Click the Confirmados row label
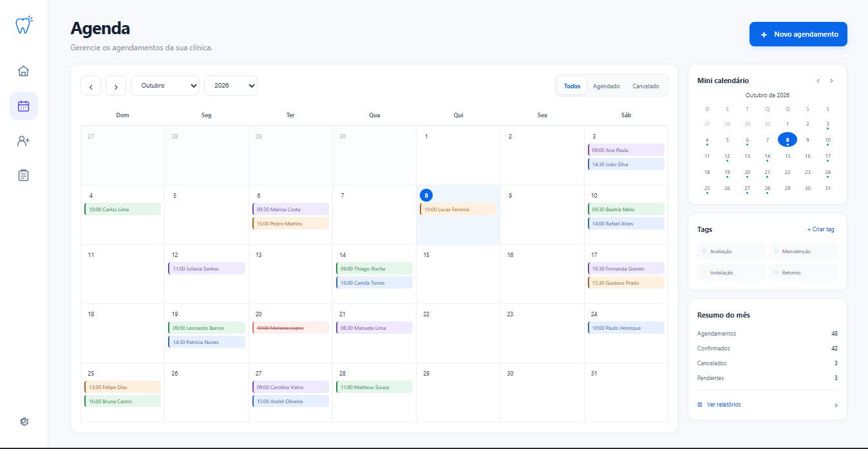The image size is (868, 449). 713,349
